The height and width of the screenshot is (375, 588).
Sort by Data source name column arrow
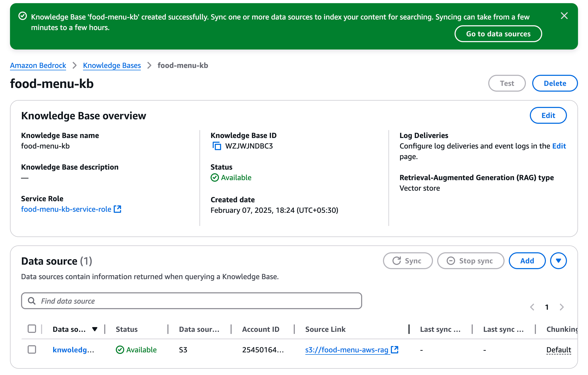pos(95,329)
